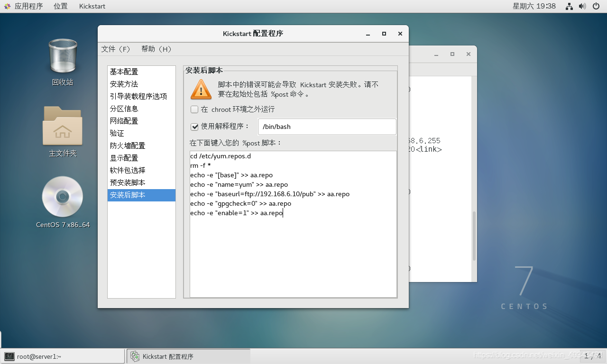Open the File (文件) menu
607x364 pixels.
[x=116, y=49]
